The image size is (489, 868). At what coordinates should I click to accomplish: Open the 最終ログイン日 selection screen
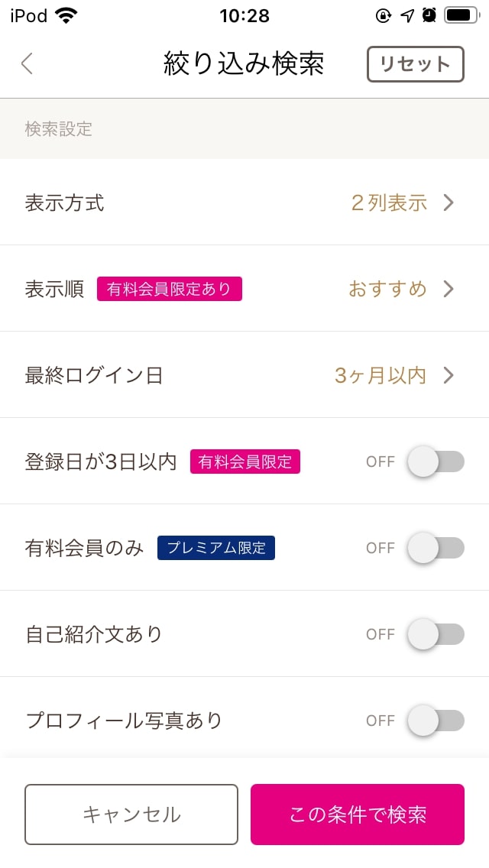click(244, 375)
